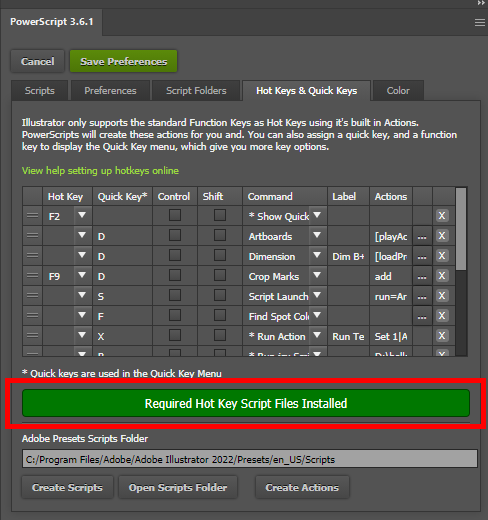Click the Cancel button
The width and height of the screenshot is (488, 520).
pyautogui.click(x=37, y=61)
